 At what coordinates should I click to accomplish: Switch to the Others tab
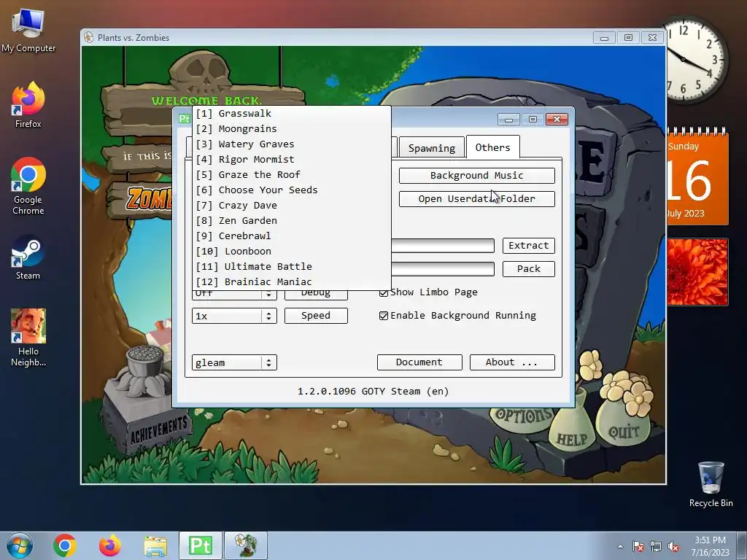point(492,147)
